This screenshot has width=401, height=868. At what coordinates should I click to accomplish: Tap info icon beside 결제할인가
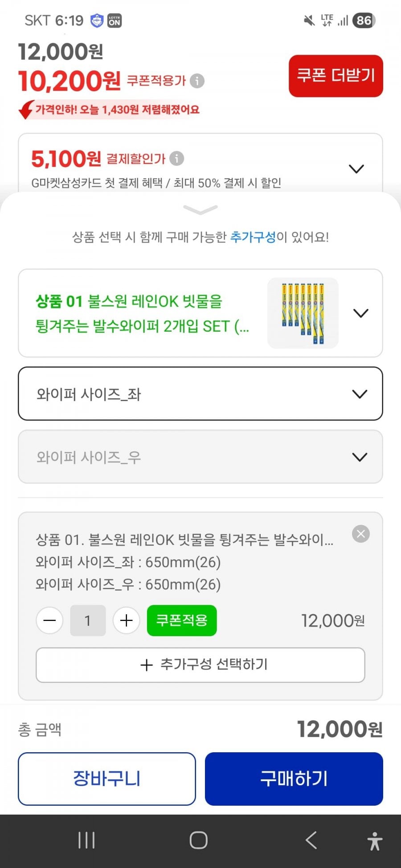[177, 158]
